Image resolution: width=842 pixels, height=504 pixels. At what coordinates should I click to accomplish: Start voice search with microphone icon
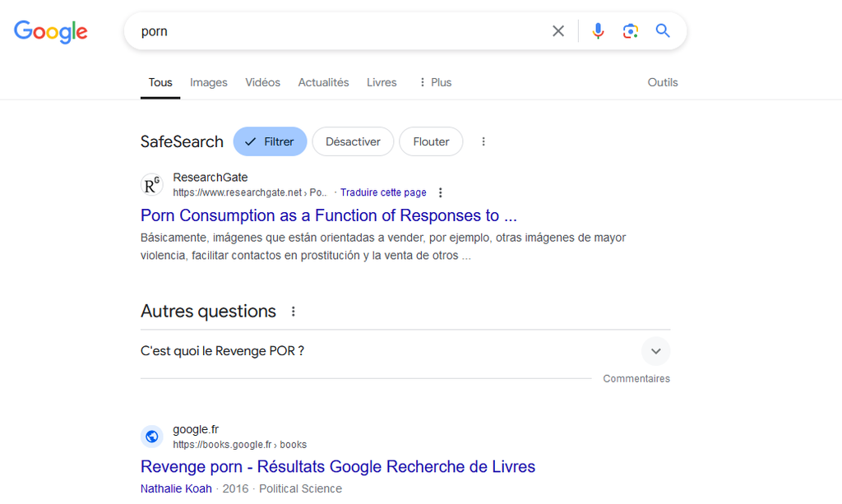[598, 31]
